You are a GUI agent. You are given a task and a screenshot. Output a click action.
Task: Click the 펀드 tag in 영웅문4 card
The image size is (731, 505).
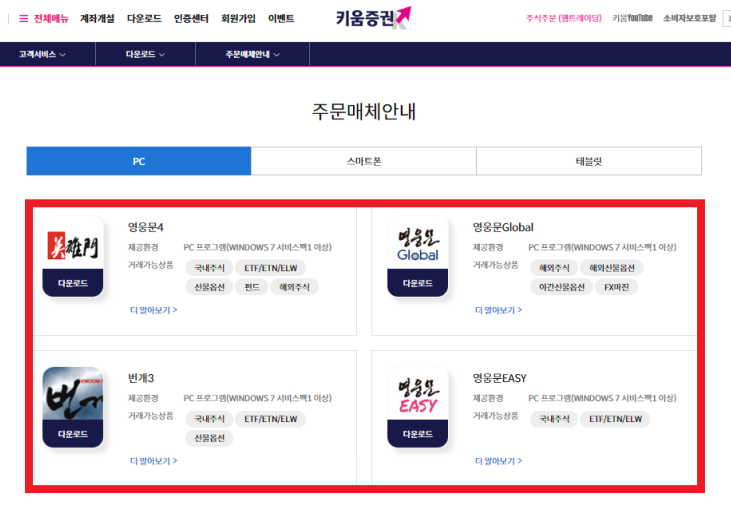point(252,287)
